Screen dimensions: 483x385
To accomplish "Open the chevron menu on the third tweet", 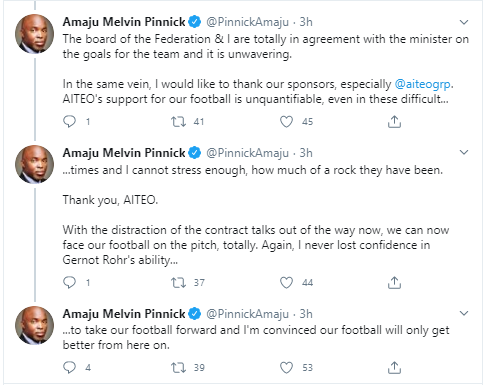I will pyautogui.click(x=464, y=313).
